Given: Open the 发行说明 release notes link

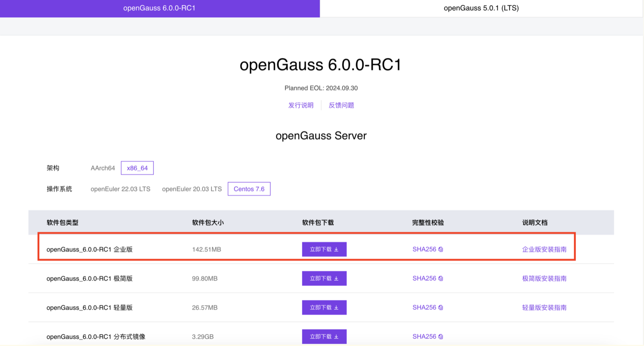Looking at the screenshot, I should point(301,105).
